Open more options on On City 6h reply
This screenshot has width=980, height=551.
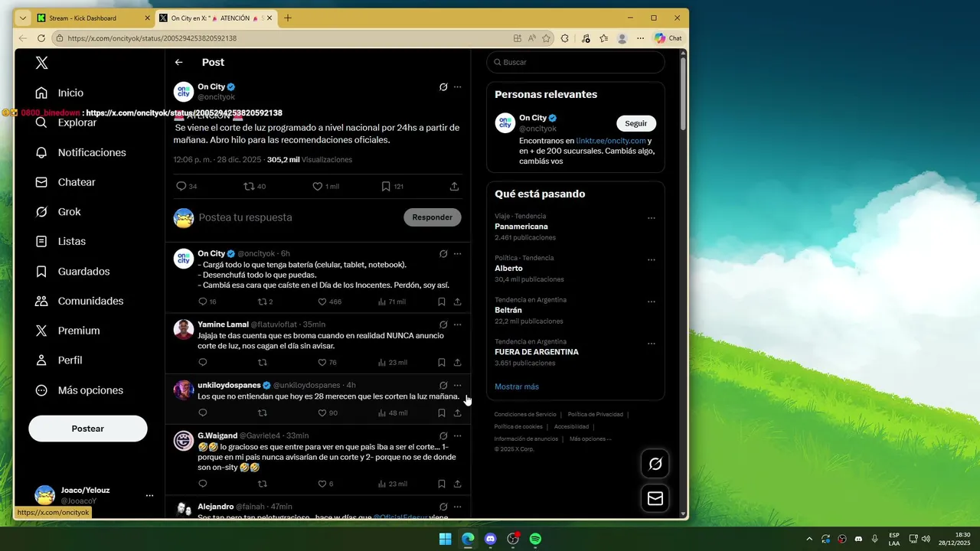(x=458, y=253)
